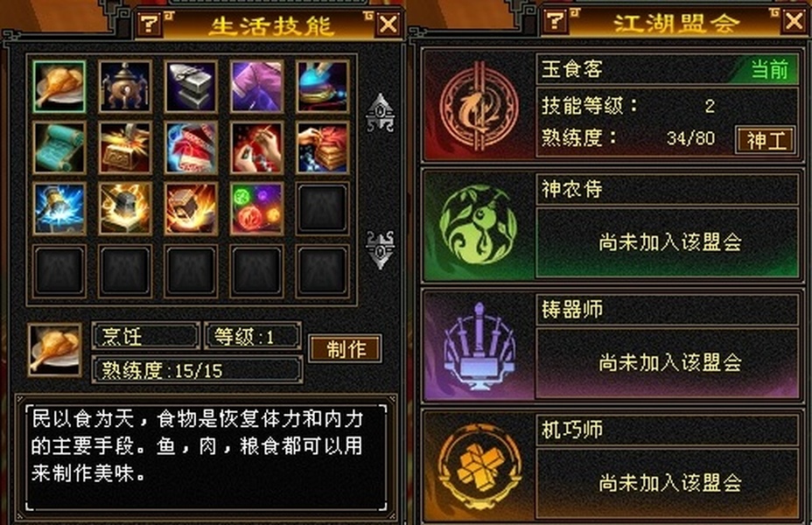Image resolution: width=812 pixels, height=525 pixels.
Task: Click the 铸器师 purple weapons guild emblem
Action: 479,346
